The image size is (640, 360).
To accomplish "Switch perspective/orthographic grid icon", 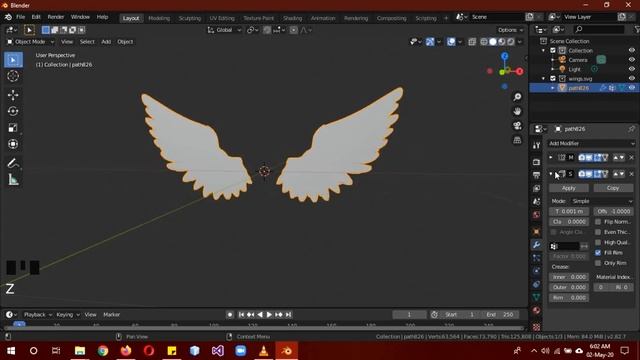I will (517, 140).
